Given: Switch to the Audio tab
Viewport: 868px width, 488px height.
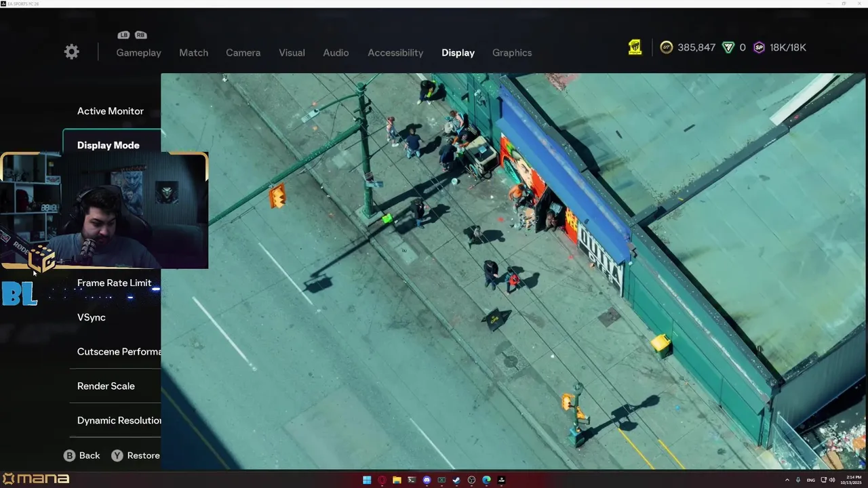Looking at the screenshot, I should [x=336, y=53].
